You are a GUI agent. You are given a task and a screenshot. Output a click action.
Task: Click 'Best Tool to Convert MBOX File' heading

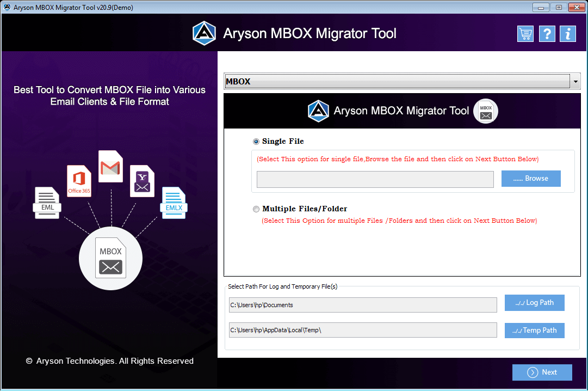pyautogui.click(x=109, y=96)
